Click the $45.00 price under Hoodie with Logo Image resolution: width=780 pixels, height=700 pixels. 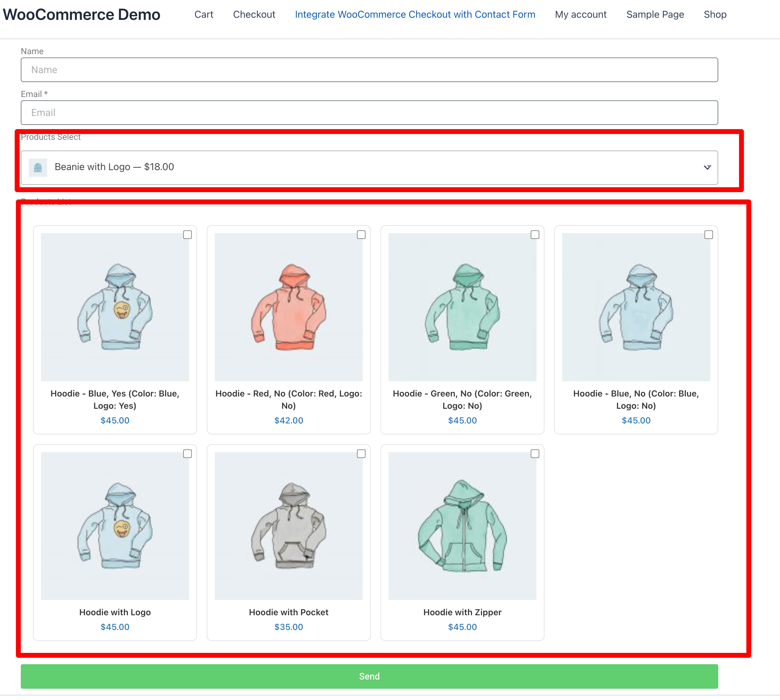point(115,627)
